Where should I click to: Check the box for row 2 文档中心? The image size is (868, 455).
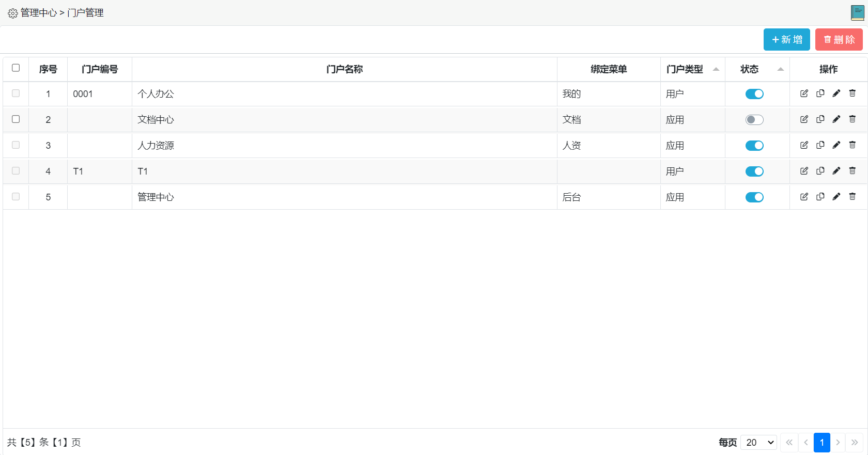[16, 119]
